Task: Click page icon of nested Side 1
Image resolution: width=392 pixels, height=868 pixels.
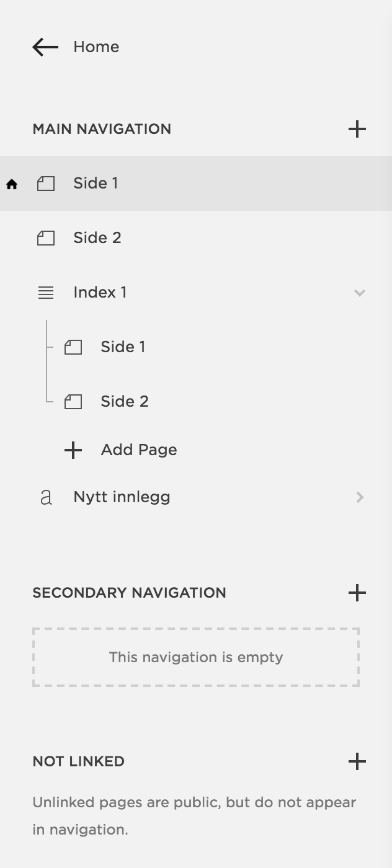Action: pyautogui.click(x=73, y=347)
